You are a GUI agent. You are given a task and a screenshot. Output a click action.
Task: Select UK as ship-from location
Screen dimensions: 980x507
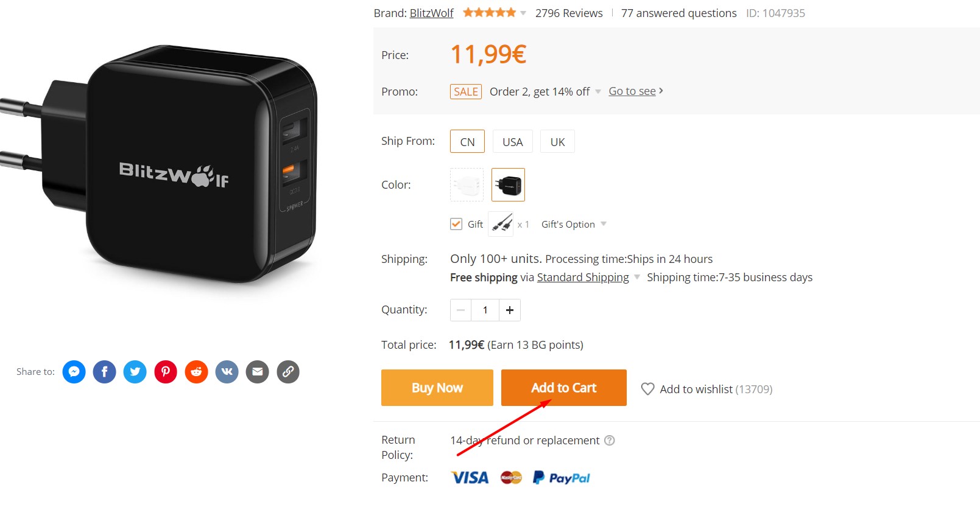click(557, 141)
